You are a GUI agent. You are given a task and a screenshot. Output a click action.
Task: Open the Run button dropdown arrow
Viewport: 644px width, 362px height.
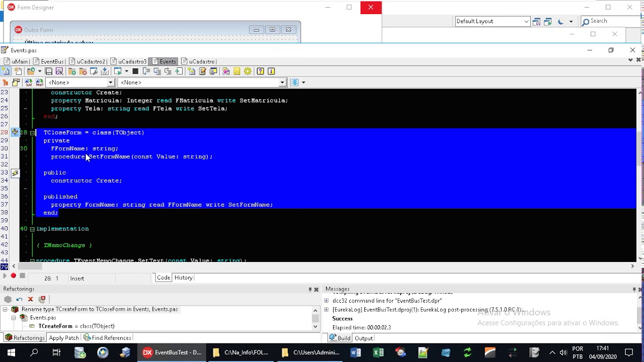click(x=126, y=71)
